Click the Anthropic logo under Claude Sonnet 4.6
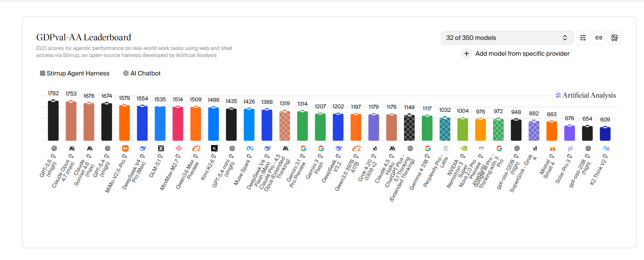The image size is (644, 260). tap(90, 148)
